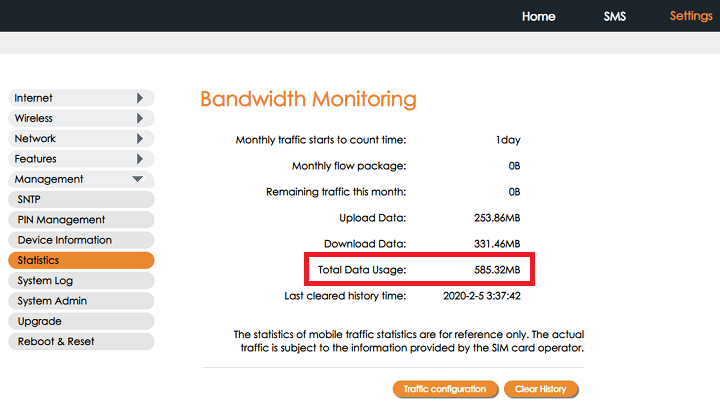Open the System Admin page

click(81, 301)
